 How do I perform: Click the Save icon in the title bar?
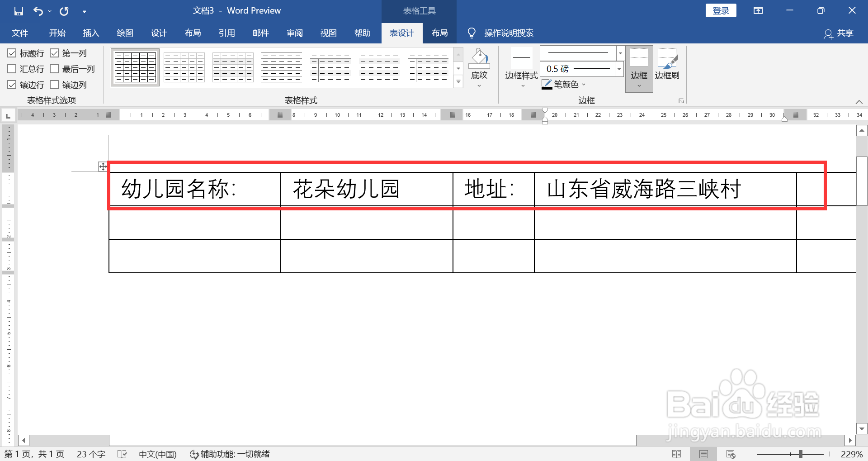click(19, 11)
